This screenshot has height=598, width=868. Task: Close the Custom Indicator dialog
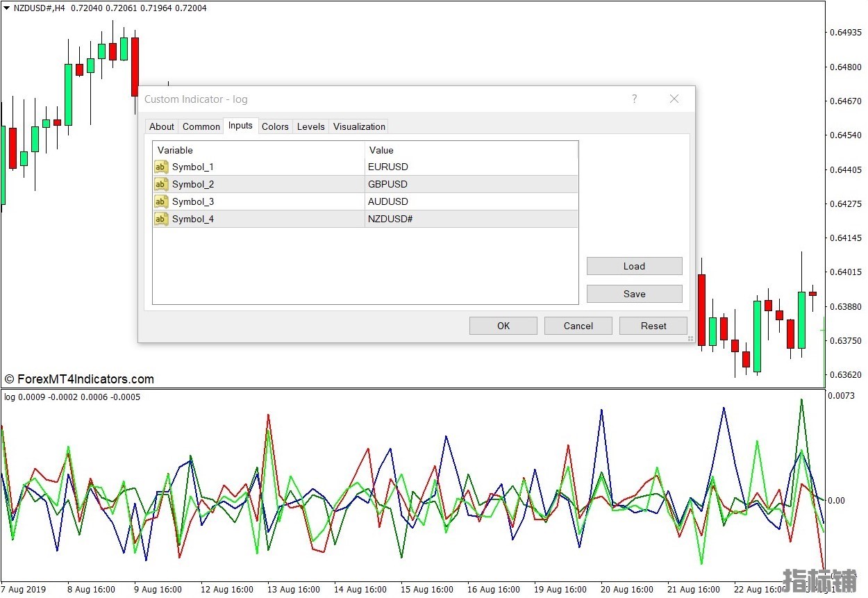point(674,99)
